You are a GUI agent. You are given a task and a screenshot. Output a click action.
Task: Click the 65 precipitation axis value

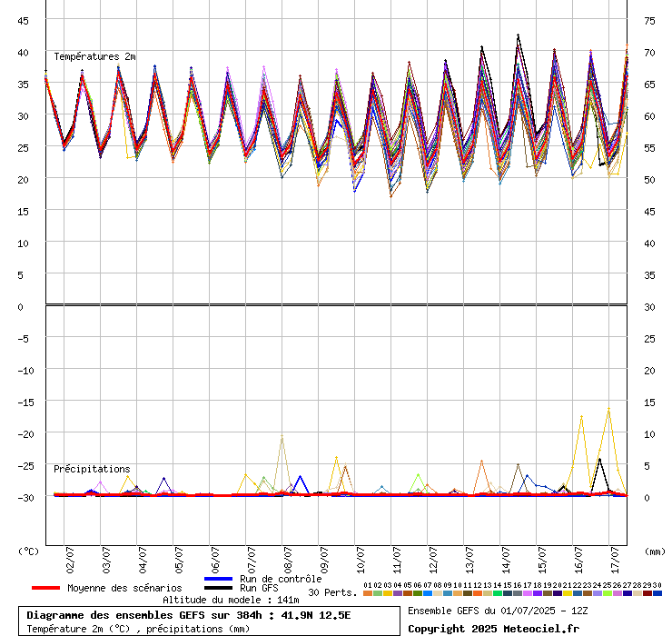click(x=649, y=84)
